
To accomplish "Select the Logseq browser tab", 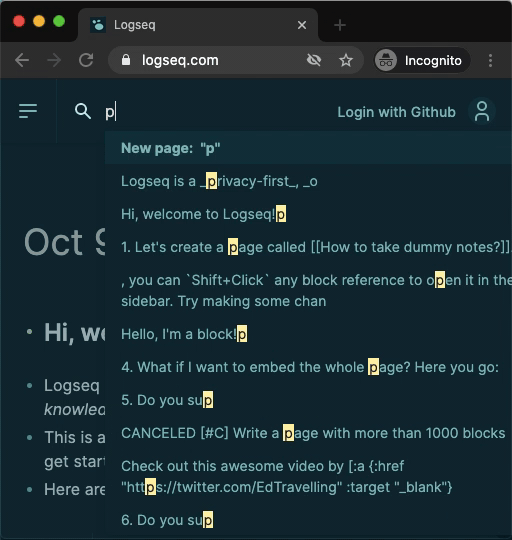I will (198, 25).
